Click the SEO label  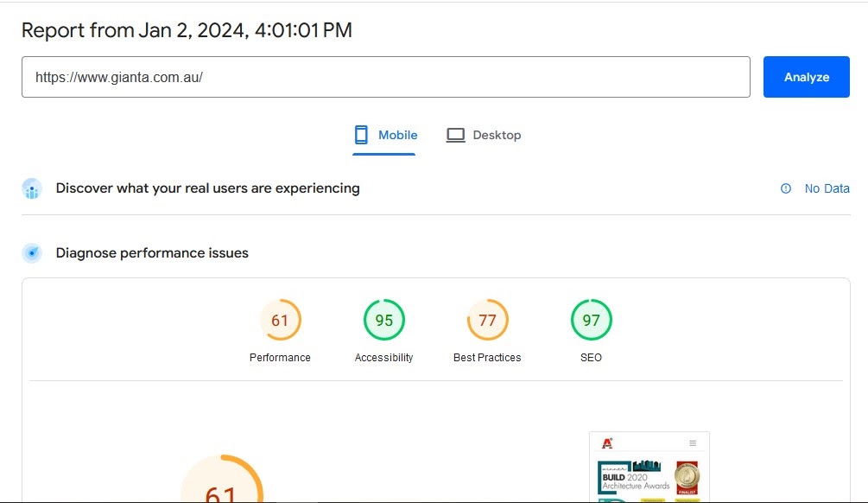point(592,358)
